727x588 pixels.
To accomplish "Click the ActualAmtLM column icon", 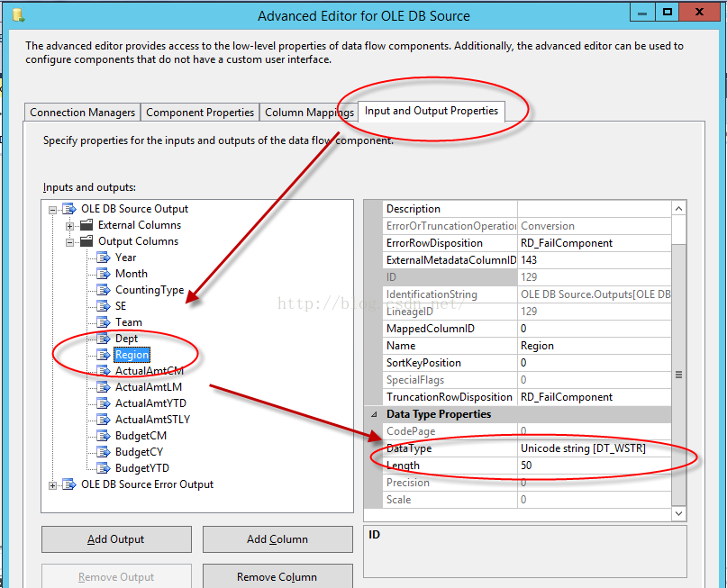I will pos(104,387).
